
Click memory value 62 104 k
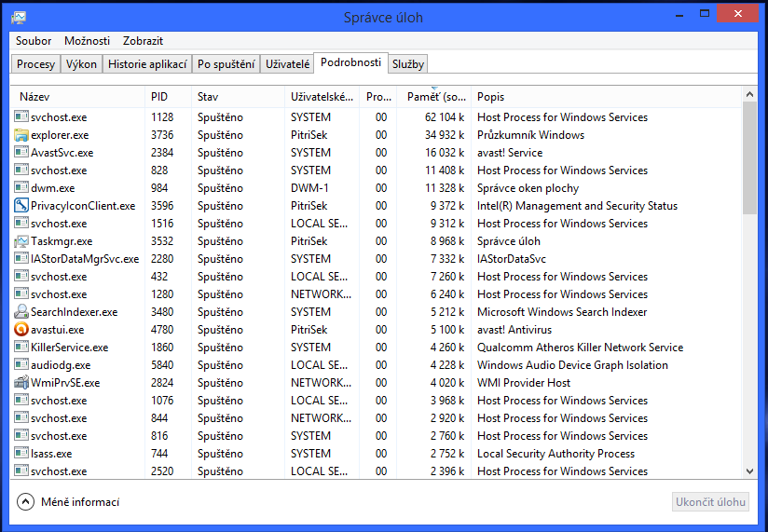tap(445, 117)
